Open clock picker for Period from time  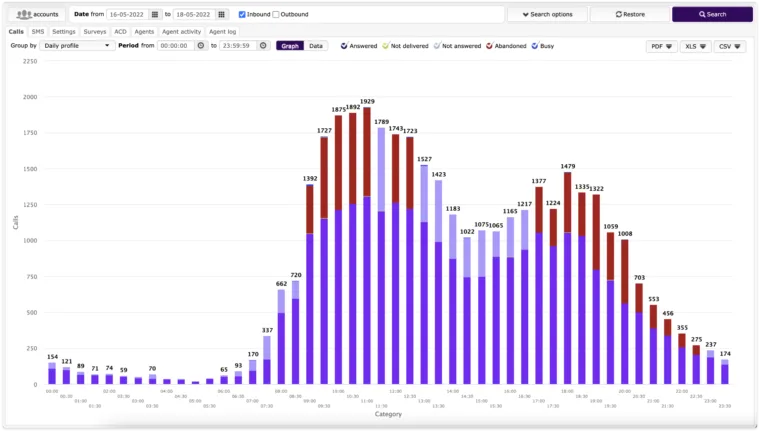pos(201,46)
